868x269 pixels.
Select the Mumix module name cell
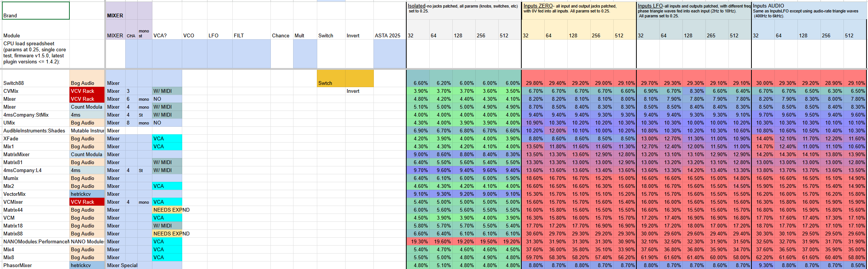pyautogui.click(x=35, y=178)
